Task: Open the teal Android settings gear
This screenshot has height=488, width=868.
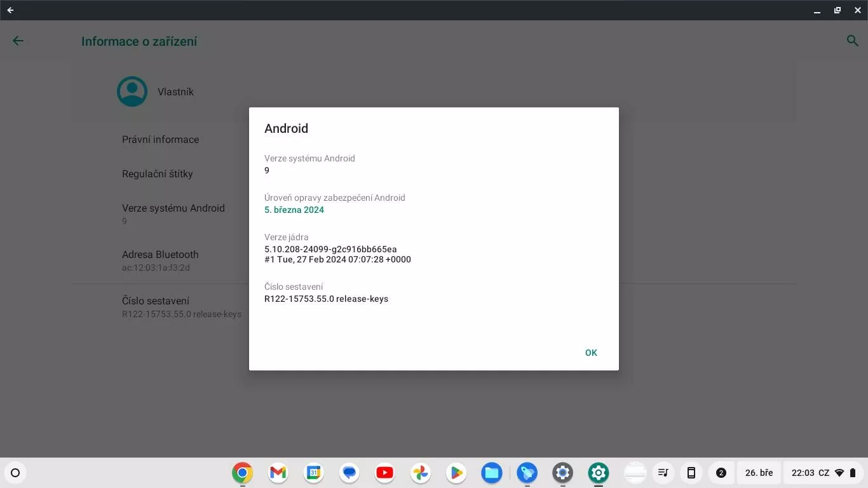Action: click(598, 473)
